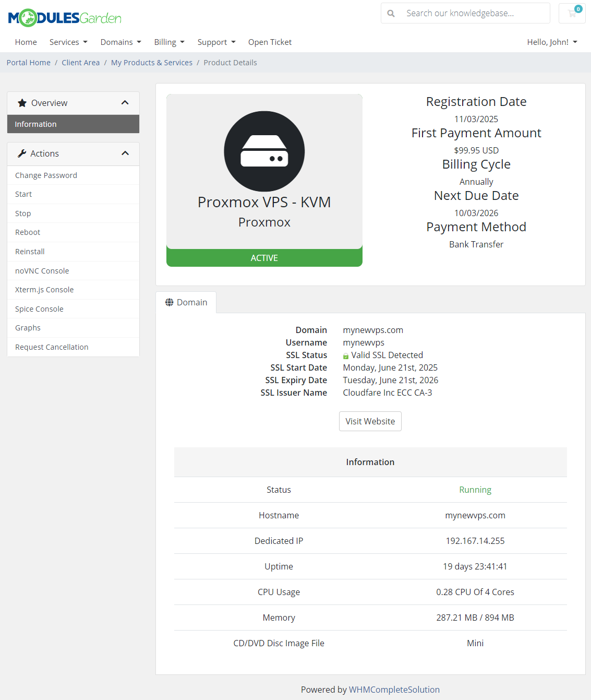Image resolution: width=591 pixels, height=700 pixels.
Task: Click the wrench icon beside Actions
Action: coord(22,153)
